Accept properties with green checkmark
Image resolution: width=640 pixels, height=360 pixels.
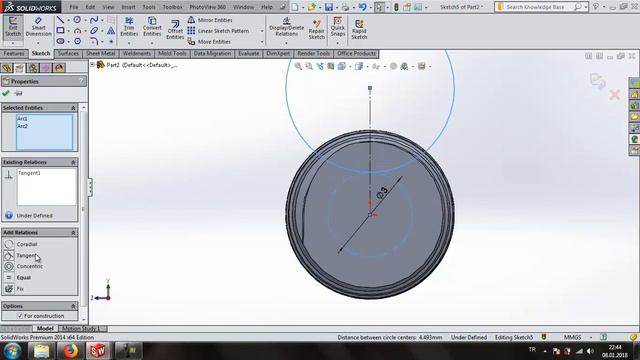(x=6, y=93)
